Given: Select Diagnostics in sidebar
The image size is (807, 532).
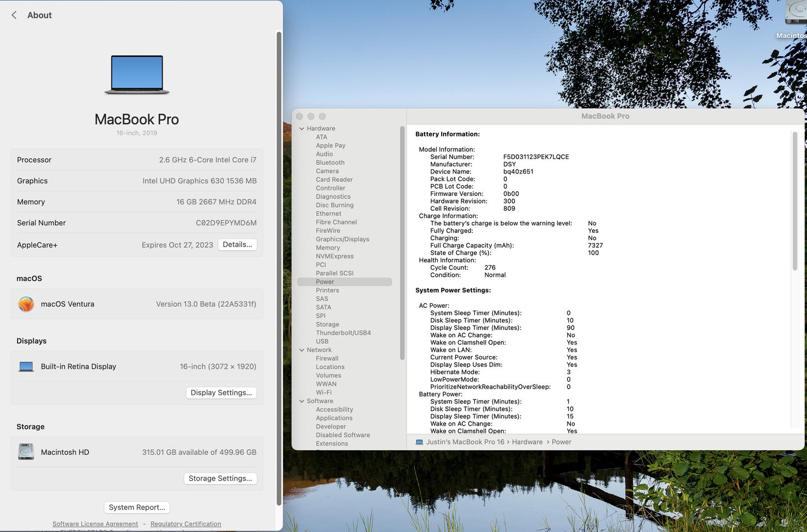Looking at the screenshot, I should coord(333,197).
